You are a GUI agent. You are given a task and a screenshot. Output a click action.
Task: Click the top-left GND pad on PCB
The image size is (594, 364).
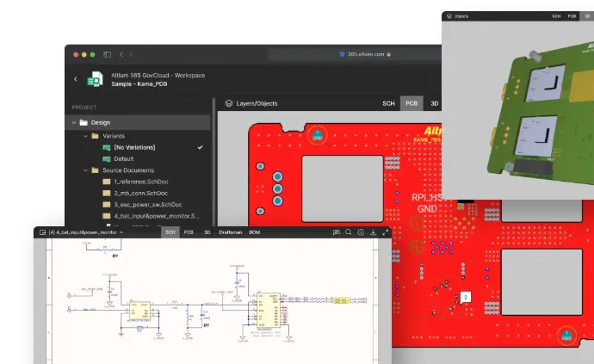point(318,135)
